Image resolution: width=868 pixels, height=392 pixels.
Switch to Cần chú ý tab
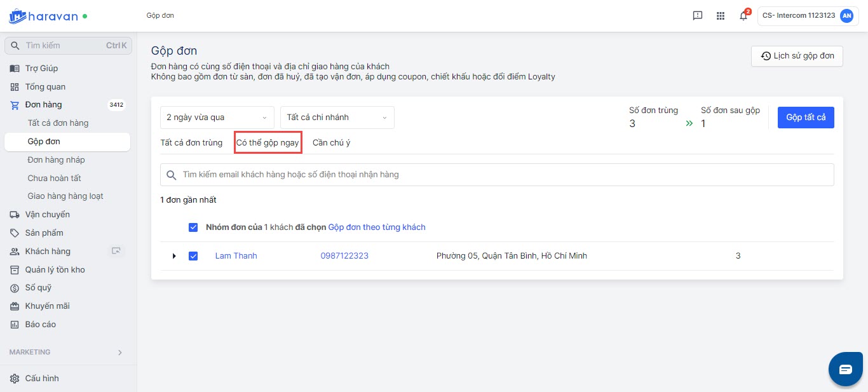(x=331, y=143)
